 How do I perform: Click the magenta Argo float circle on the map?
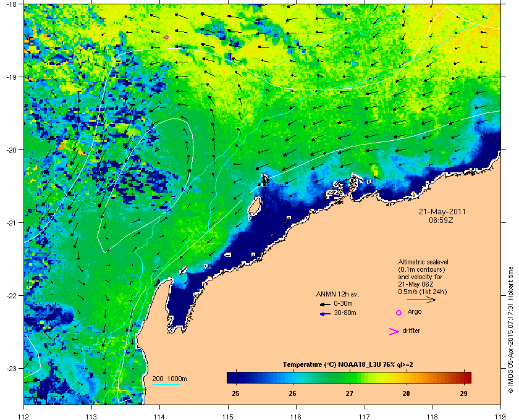click(x=166, y=38)
